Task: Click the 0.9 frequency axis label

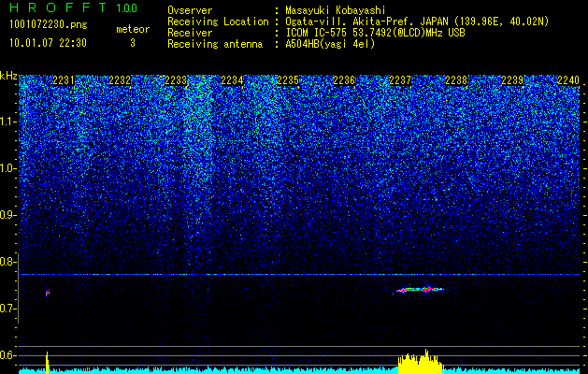Action: pyautogui.click(x=8, y=215)
